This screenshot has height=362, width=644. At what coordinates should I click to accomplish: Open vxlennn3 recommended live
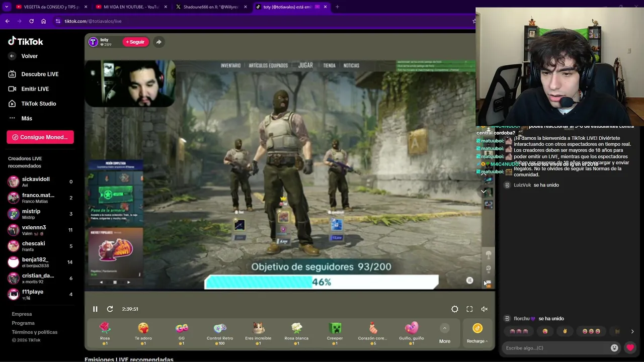pos(40,230)
